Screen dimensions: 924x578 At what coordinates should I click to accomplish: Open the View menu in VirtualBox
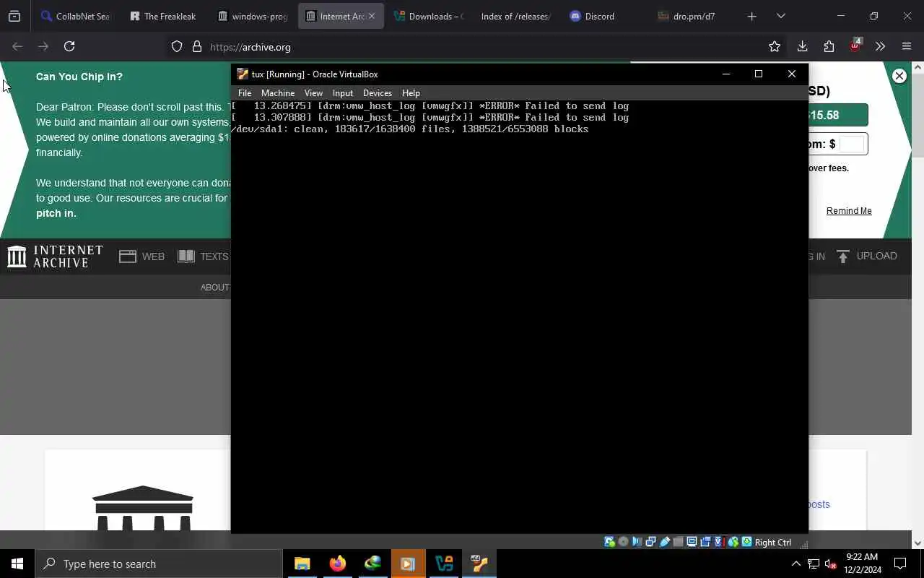313,92
